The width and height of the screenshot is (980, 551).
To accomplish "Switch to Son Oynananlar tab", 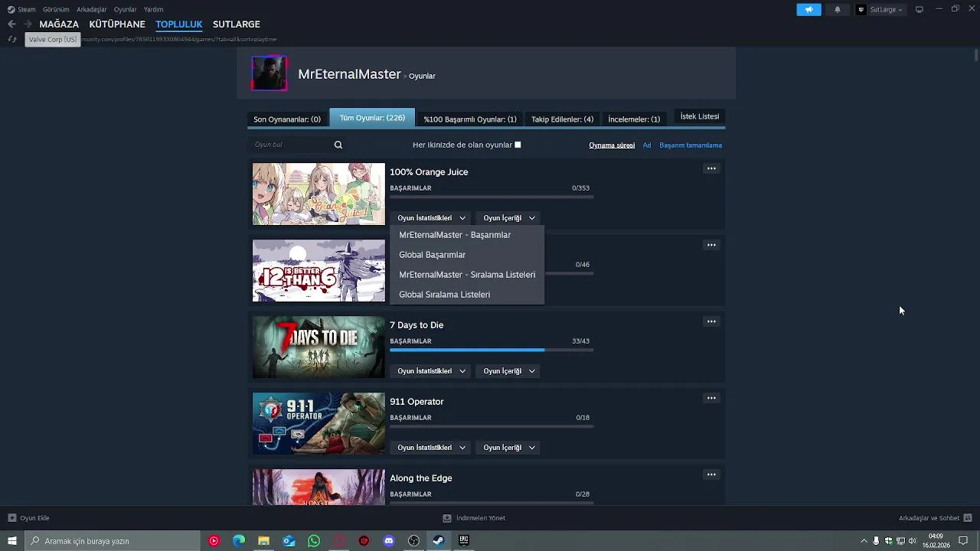I will pos(287,119).
